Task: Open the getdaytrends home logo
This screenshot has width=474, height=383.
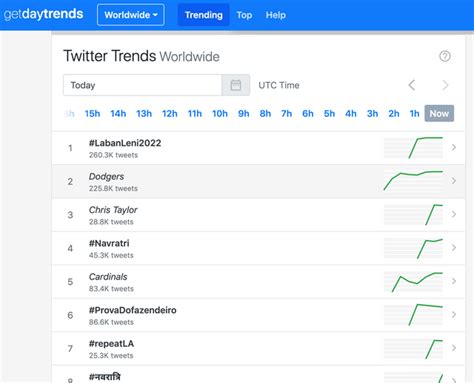Action: point(43,14)
